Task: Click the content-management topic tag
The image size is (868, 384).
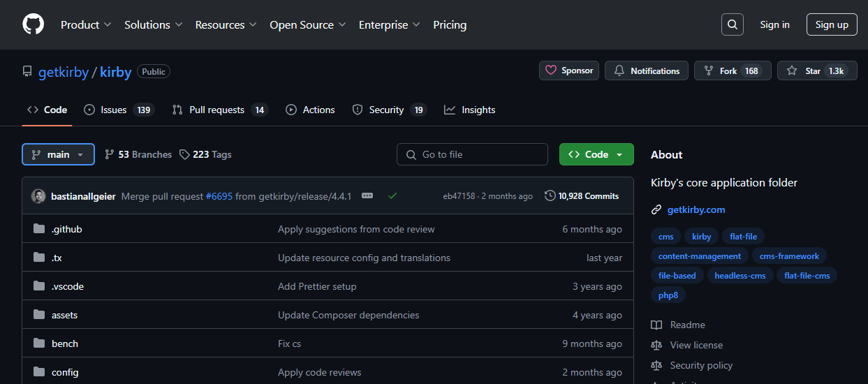Action: pos(700,256)
